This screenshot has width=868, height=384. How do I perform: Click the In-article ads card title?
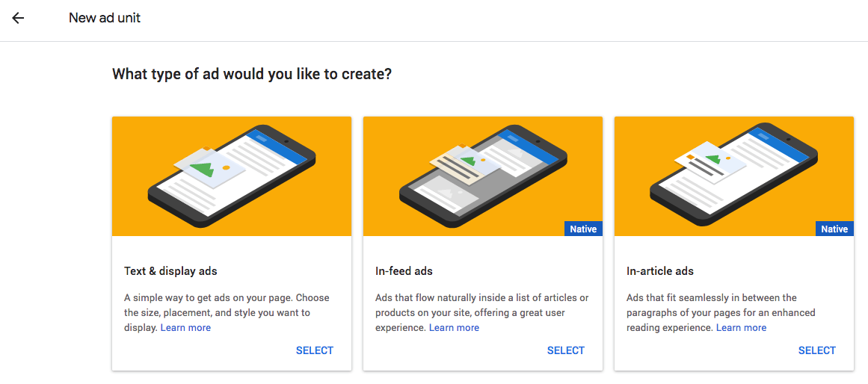pos(660,272)
